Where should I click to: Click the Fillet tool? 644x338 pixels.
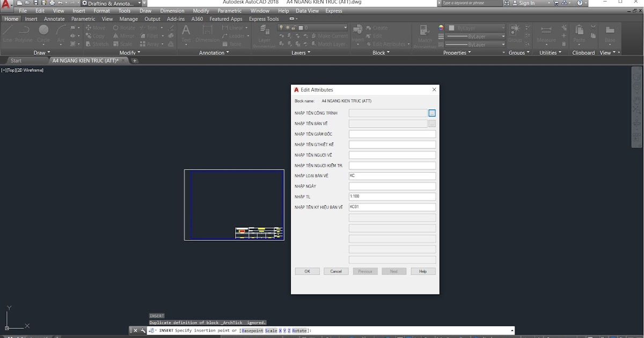click(149, 36)
